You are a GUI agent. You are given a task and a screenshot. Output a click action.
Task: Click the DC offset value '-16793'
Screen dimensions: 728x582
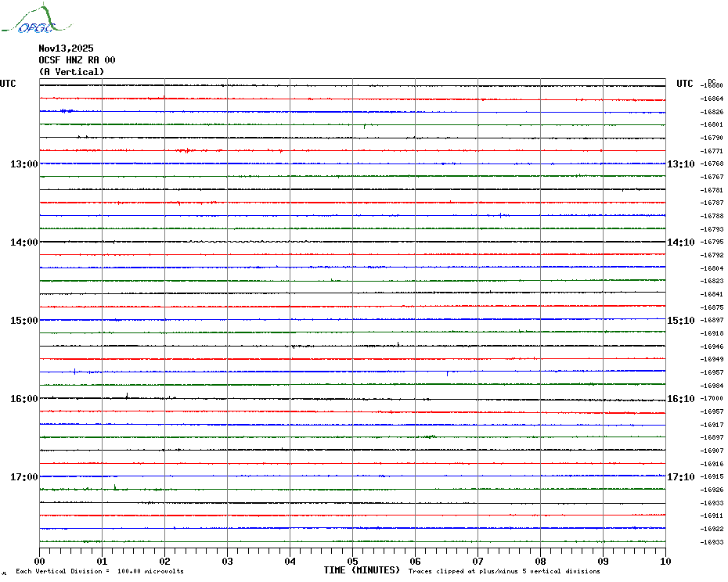(712, 228)
